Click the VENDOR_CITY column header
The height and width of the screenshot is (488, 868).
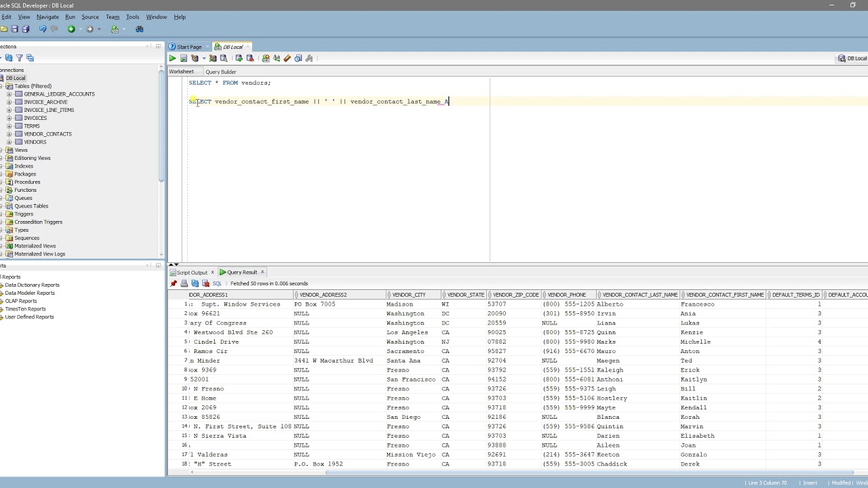409,295
